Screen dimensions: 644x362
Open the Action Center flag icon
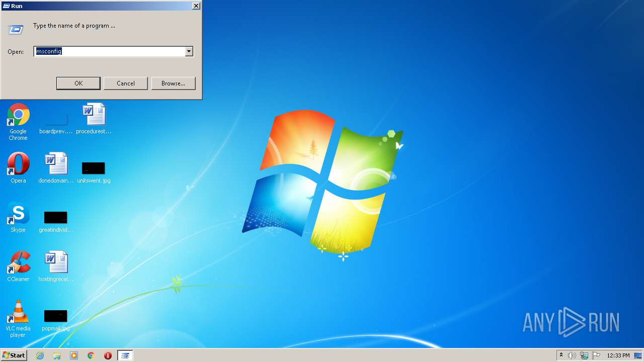596,355
